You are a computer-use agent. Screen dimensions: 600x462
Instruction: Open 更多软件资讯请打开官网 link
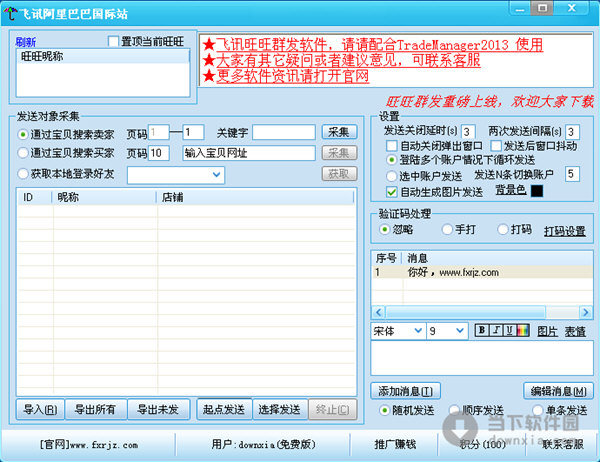coord(293,76)
